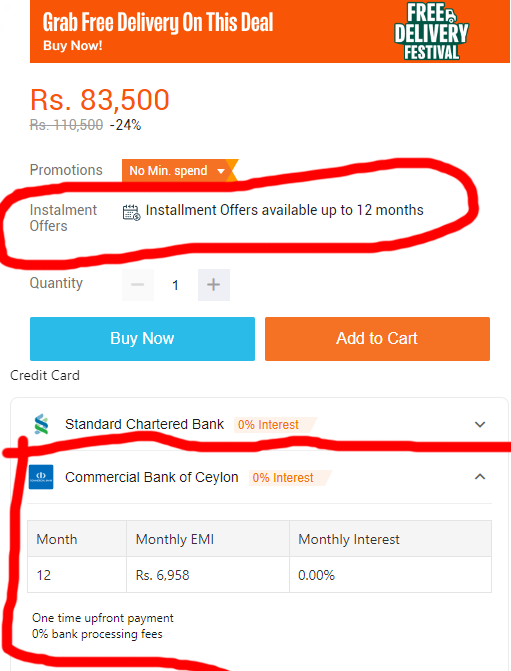Screen dimensions: 511x671
Task: Click the installment calendar icon
Action: [x=131, y=212]
